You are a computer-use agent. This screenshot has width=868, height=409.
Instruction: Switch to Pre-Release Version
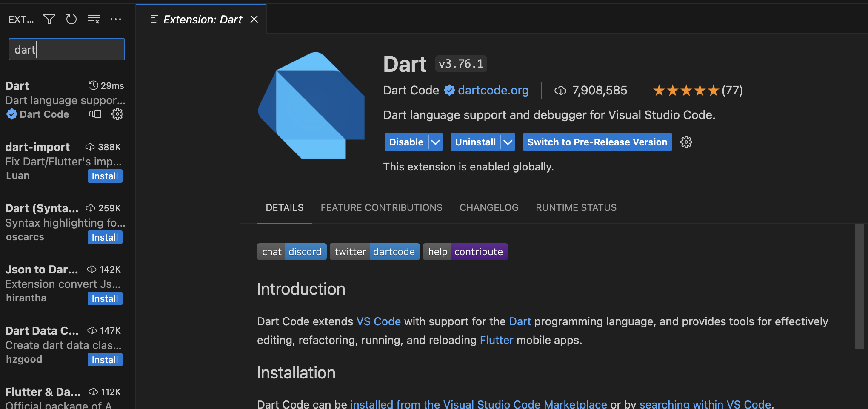pos(597,142)
